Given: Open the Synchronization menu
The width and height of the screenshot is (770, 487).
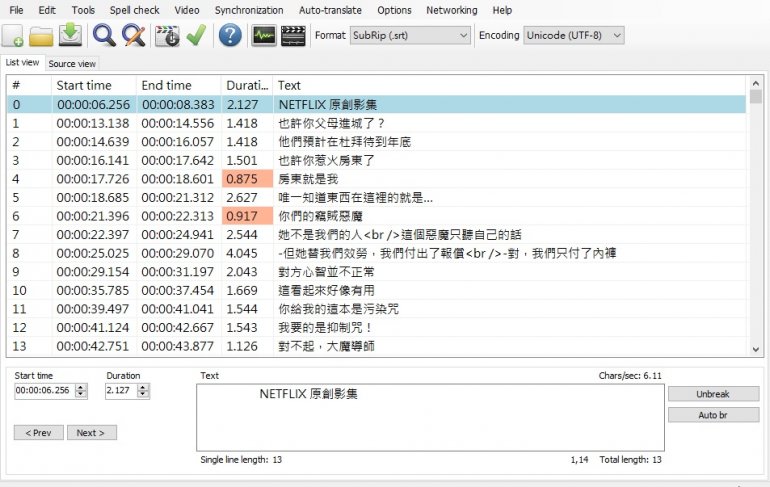Looking at the screenshot, I should click(249, 10).
